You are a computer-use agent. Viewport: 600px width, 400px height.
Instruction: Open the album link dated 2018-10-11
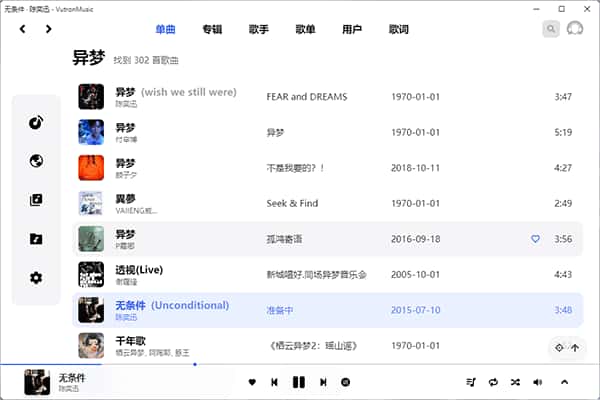coord(295,168)
